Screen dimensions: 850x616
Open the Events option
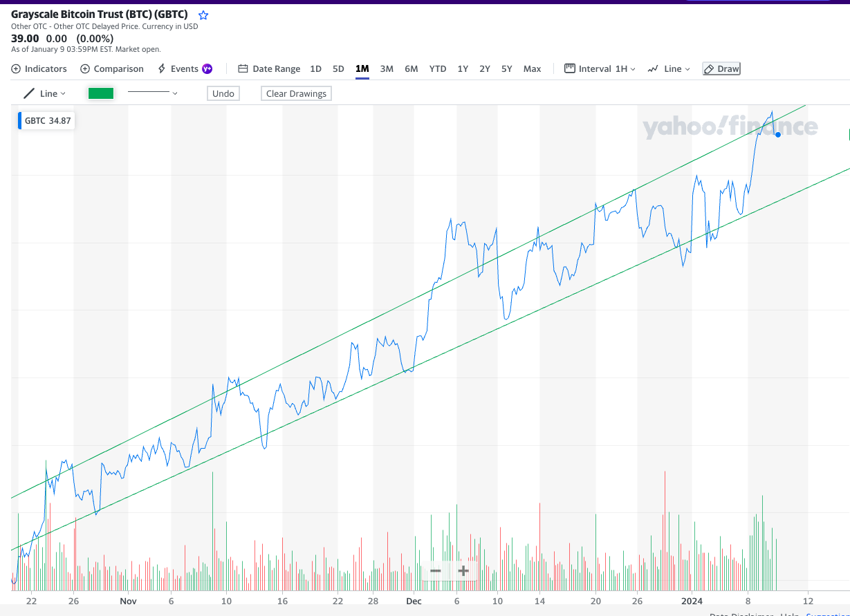coord(185,68)
